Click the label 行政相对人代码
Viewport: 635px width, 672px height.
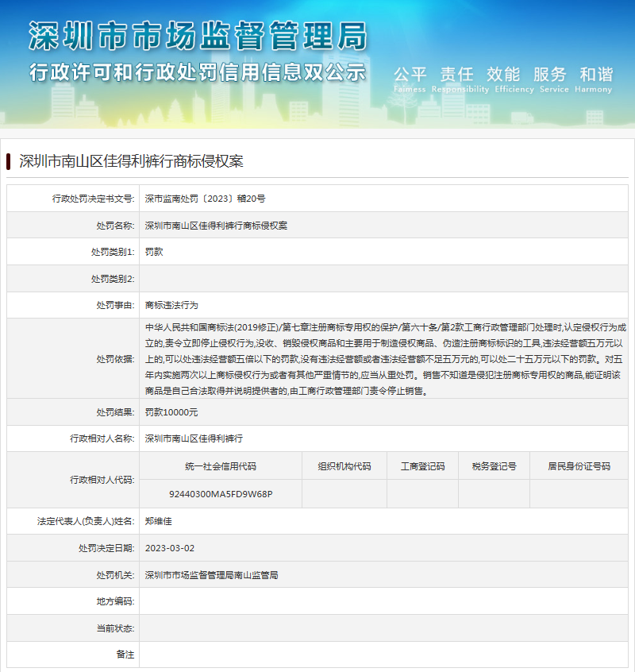coord(102,480)
